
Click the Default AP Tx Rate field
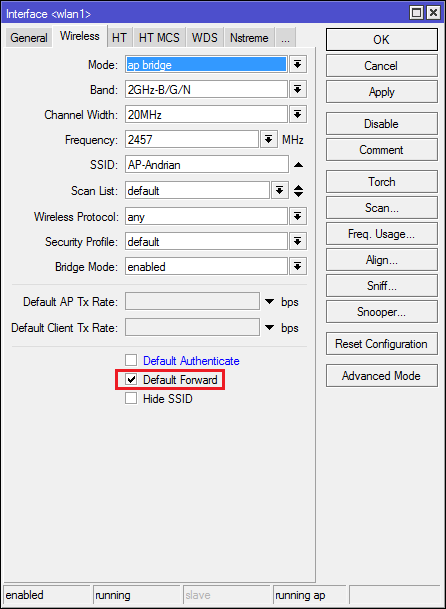click(192, 302)
